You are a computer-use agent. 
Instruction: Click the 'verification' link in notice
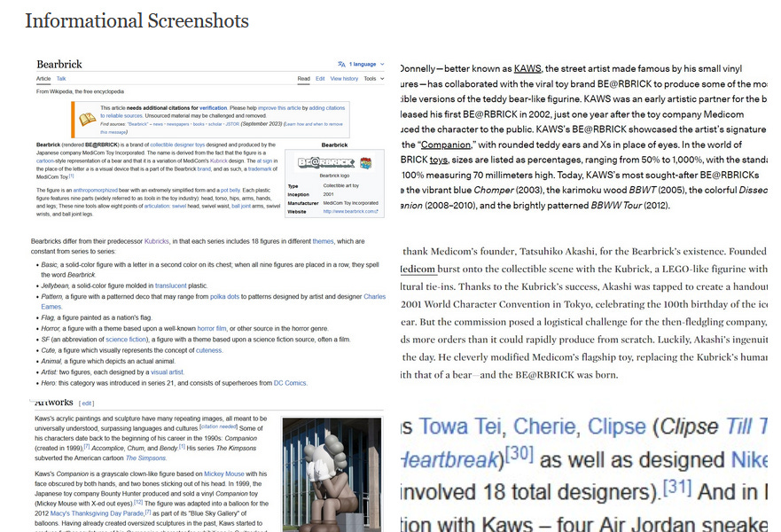tap(213, 107)
